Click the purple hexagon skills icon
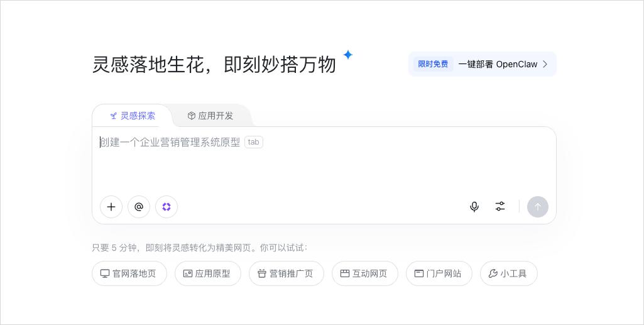Viewport: 644px width, 325px height. point(166,207)
